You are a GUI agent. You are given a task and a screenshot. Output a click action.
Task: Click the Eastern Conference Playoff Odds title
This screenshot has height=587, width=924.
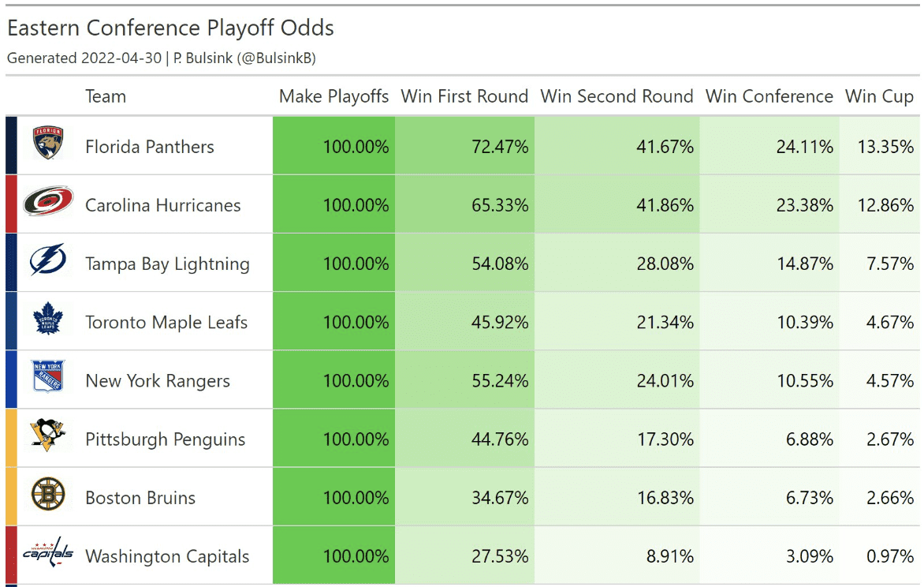tap(170, 28)
